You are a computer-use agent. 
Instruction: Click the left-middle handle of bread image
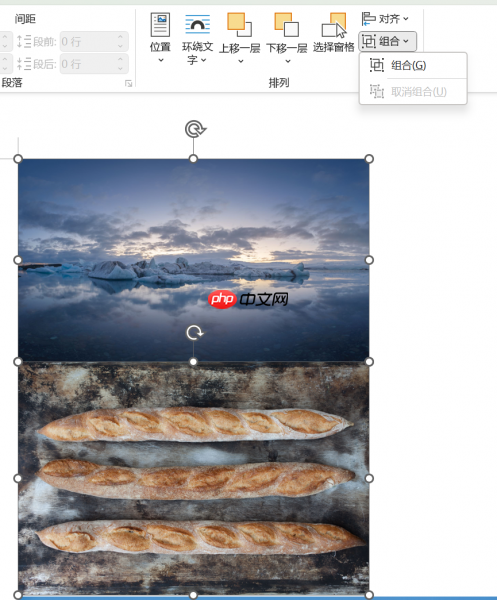pos(18,478)
